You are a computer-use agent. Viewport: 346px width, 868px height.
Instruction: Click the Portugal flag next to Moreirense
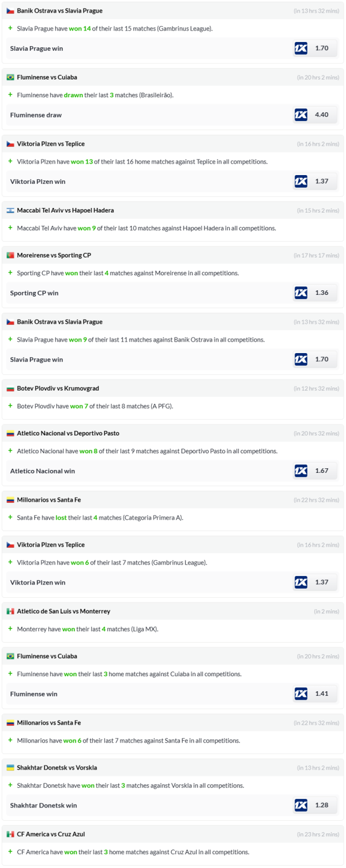(x=10, y=255)
